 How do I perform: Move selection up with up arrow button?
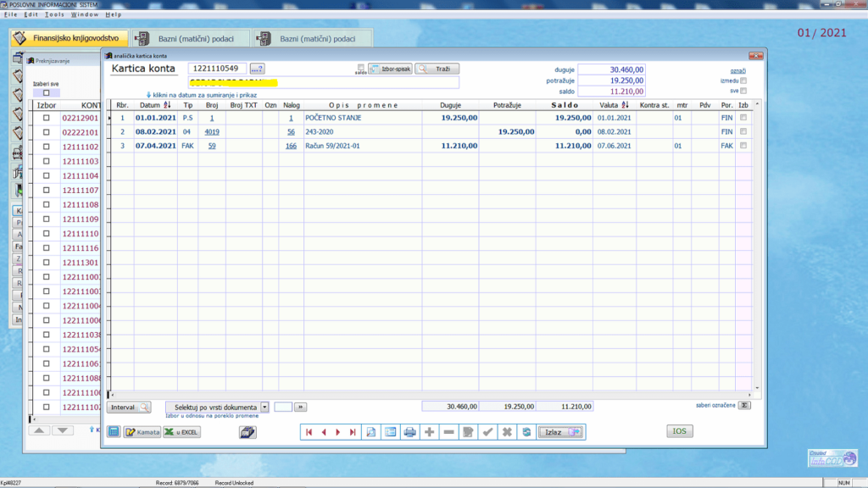[x=39, y=430]
